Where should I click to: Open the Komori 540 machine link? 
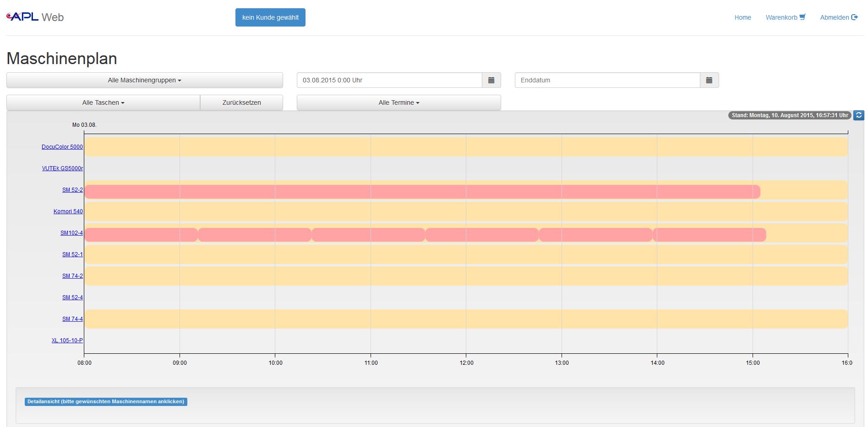coord(68,211)
